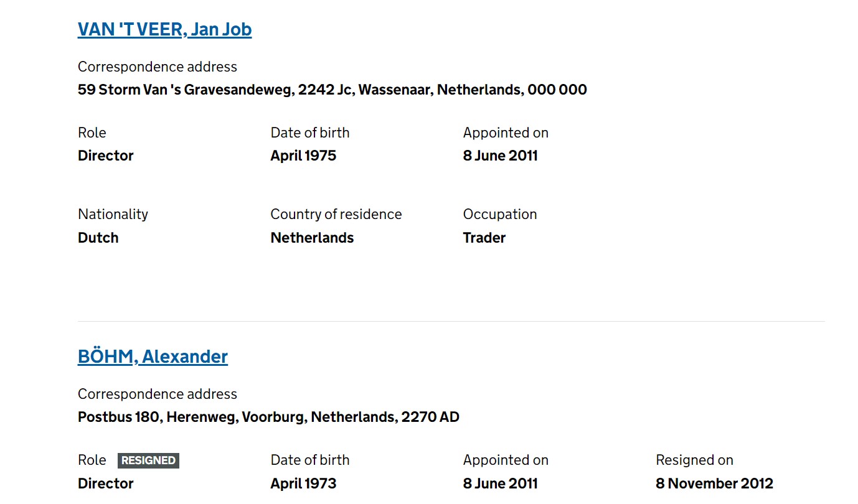This screenshot has height=504, width=858.
Task: Select the Postbus 180 Voorburg address text
Action: [268, 417]
